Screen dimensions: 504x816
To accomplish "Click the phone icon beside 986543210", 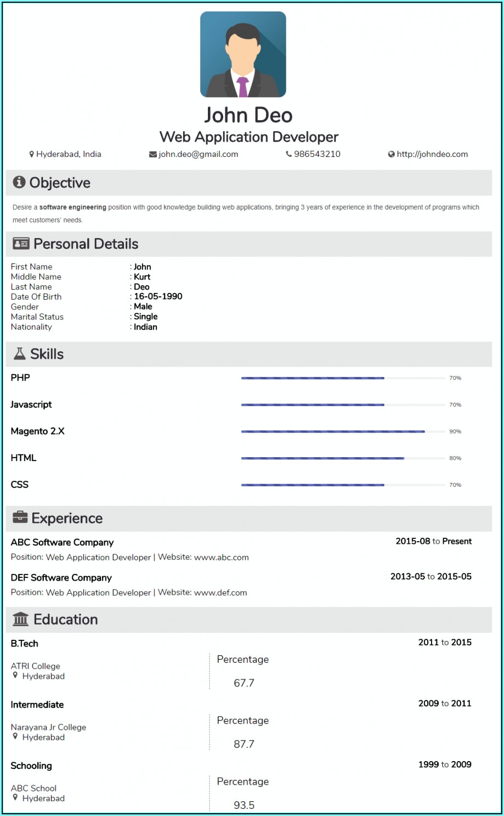I will (289, 154).
